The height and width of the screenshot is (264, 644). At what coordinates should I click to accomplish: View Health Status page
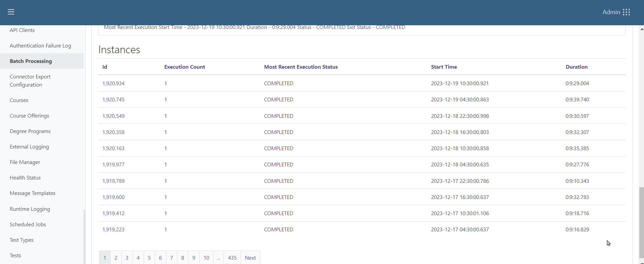pos(25,178)
